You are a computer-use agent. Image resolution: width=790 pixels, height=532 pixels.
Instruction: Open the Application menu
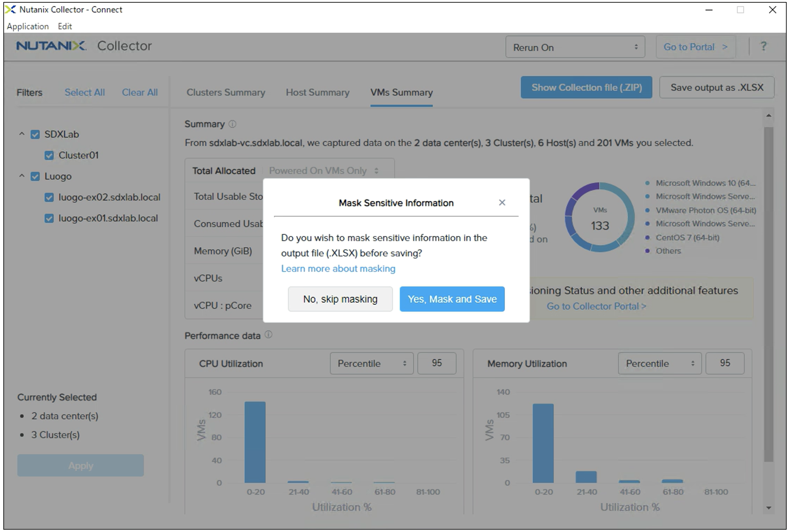click(28, 26)
